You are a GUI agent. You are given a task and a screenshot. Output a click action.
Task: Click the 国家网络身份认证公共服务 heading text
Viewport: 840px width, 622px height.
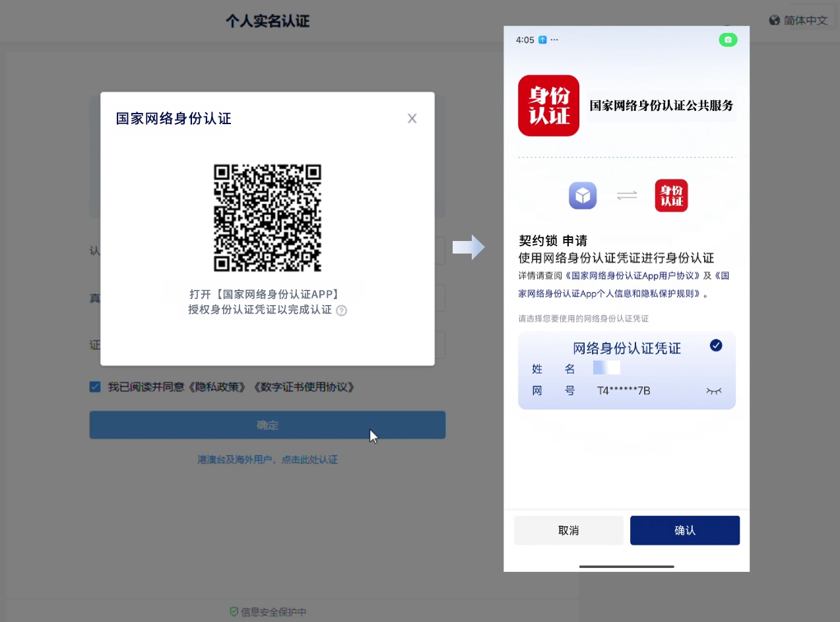tap(661, 106)
